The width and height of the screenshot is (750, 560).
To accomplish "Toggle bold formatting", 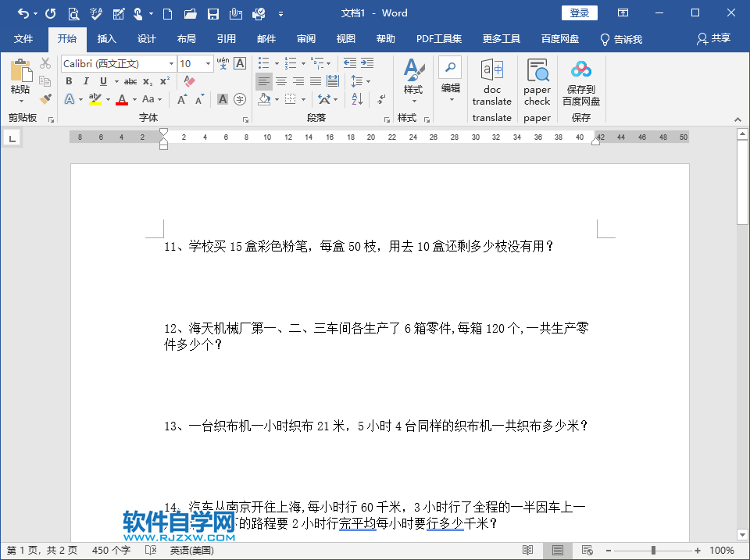I will [69, 80].
